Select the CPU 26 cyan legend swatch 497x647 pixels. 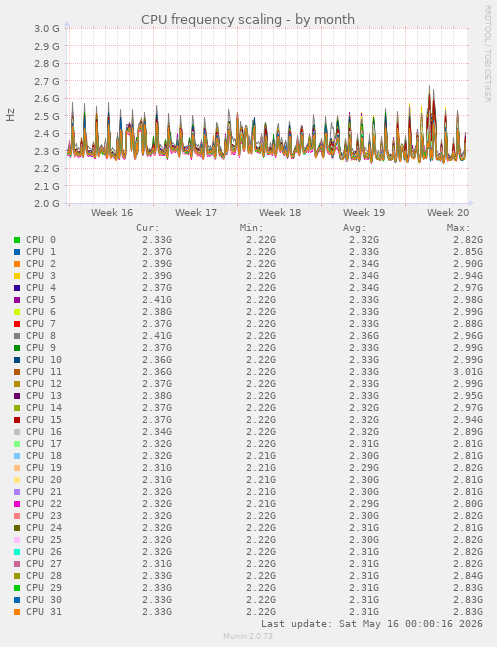click(17, 552)
